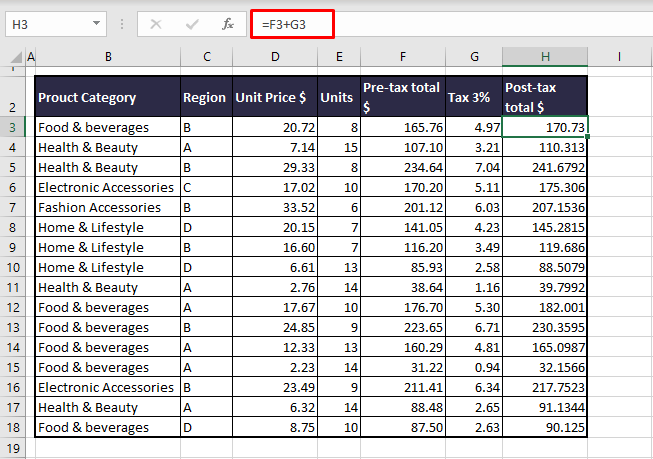
Task: Select pre-tax total 87.50
Action: tap(403, 427)
